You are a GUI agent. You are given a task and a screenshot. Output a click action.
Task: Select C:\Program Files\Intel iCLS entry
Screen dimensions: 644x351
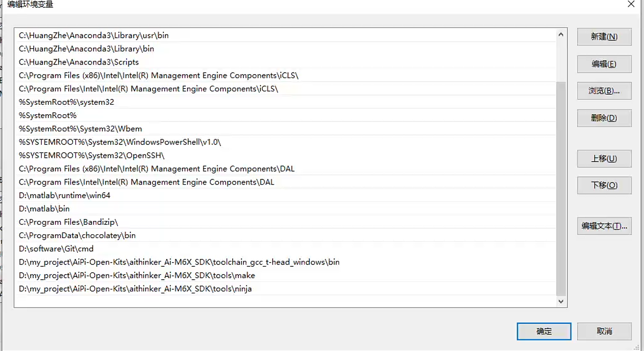tap(285, 89)
